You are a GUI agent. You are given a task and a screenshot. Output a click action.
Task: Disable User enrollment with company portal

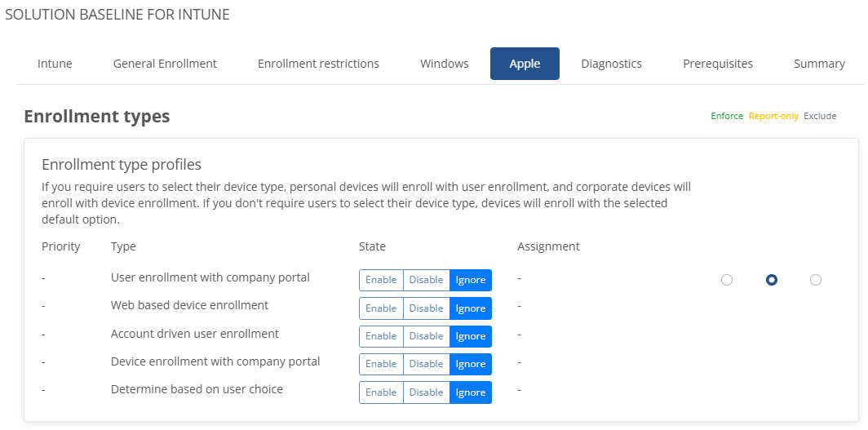pos(426,280)
